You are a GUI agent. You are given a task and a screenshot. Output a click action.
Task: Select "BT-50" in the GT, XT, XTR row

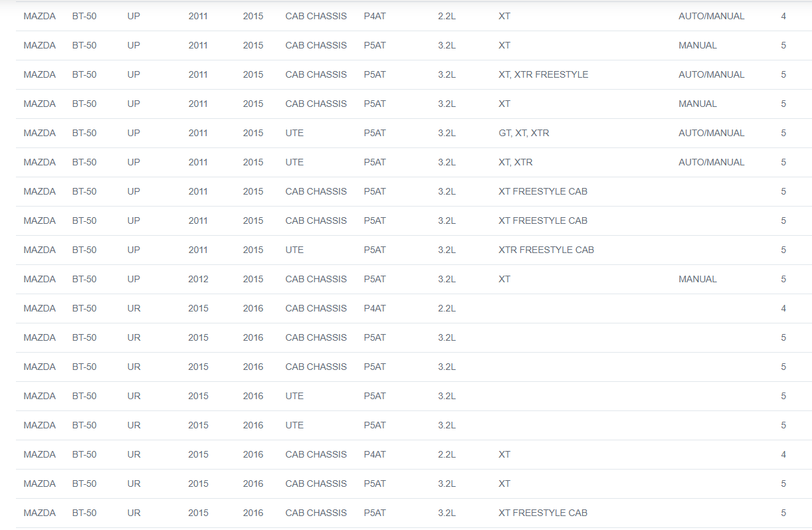[x=84, y=133]
